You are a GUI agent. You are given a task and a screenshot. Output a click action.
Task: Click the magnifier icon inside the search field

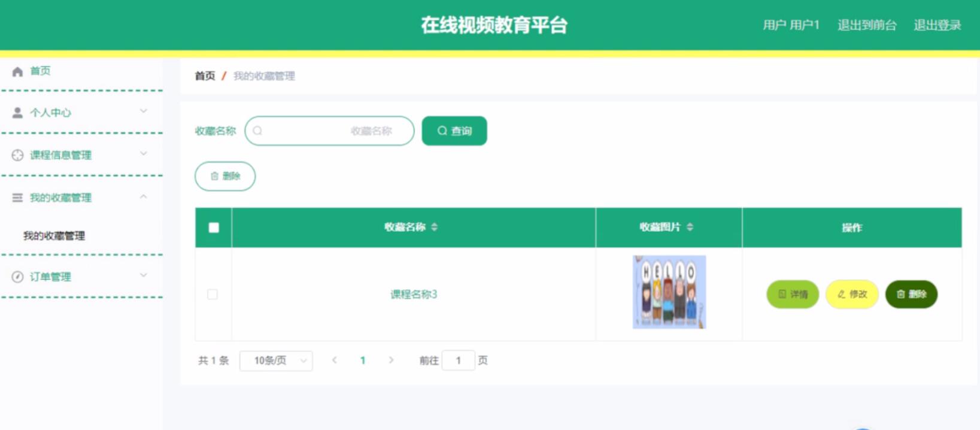[257, 131]
